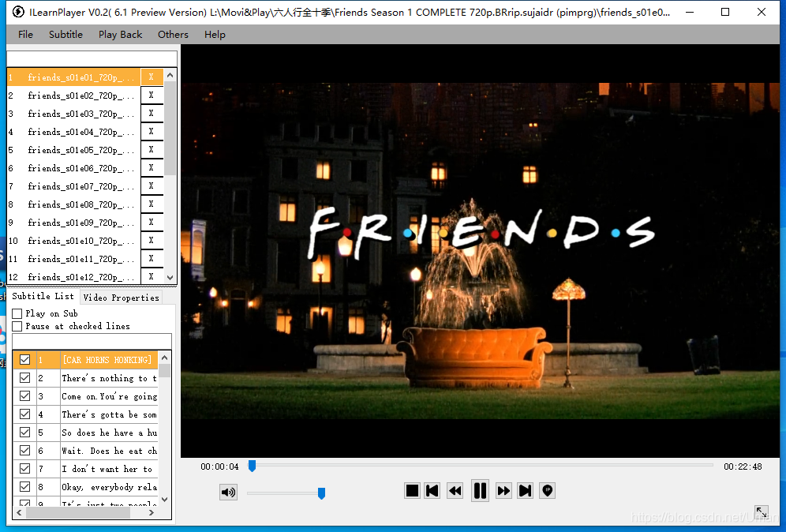Viewport: 786px width, 532px height.
Task: Toggle fullscreen with the expand arrows icon
Action: tap(762, 512)
